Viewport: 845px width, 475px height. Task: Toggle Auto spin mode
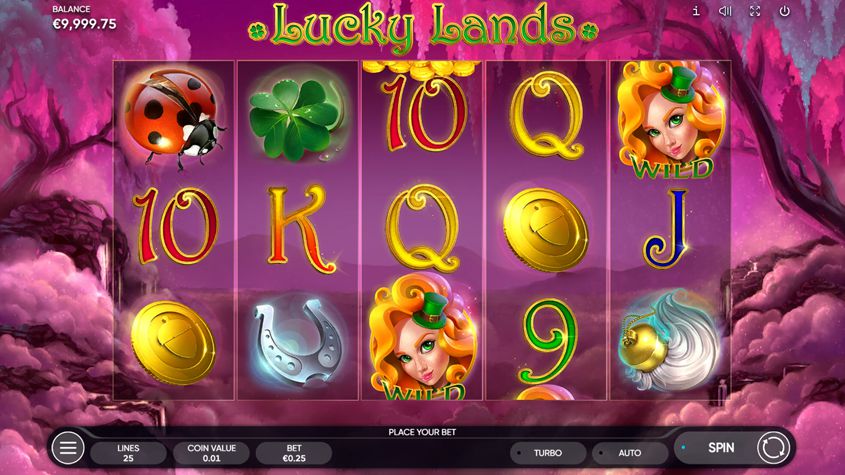pyautogui.click(x=630, y=453)
